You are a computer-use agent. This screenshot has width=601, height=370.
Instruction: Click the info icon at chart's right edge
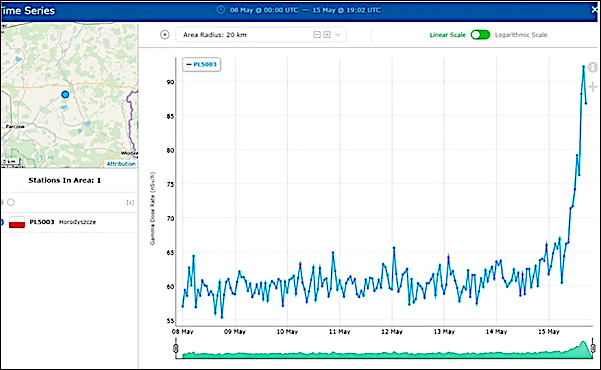click(593, 67)
